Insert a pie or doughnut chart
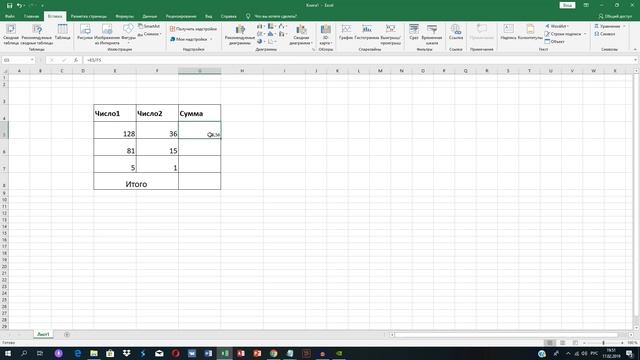The image size is (640, 360). [x=260, y=41]
